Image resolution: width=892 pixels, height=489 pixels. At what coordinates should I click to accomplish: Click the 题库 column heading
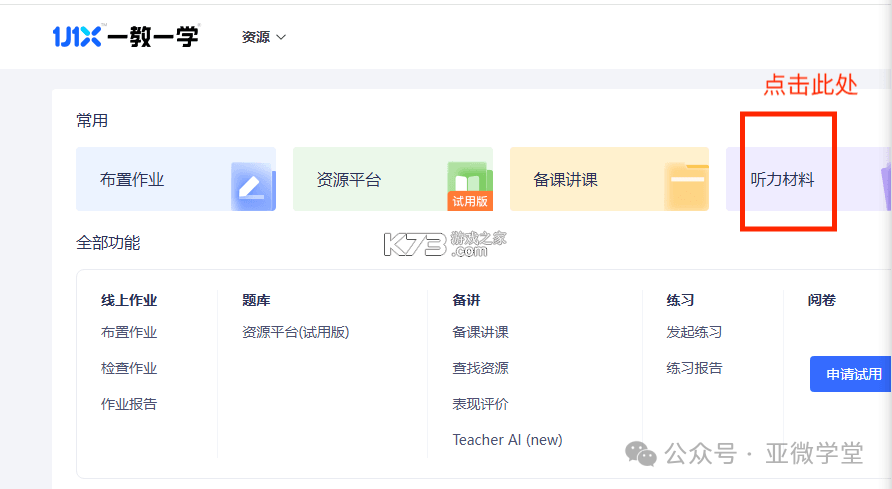coord(256,300)
